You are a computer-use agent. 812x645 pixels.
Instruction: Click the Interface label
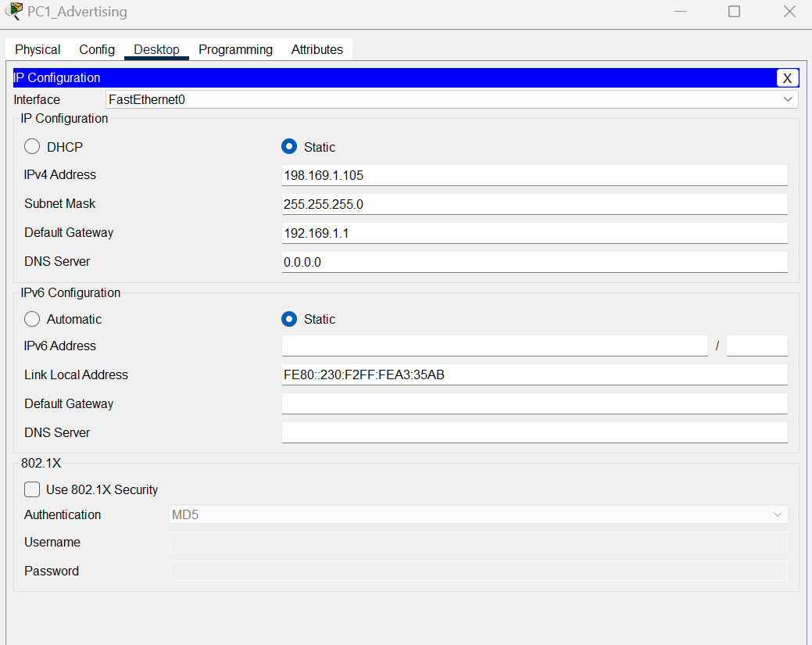click(37, 99)
